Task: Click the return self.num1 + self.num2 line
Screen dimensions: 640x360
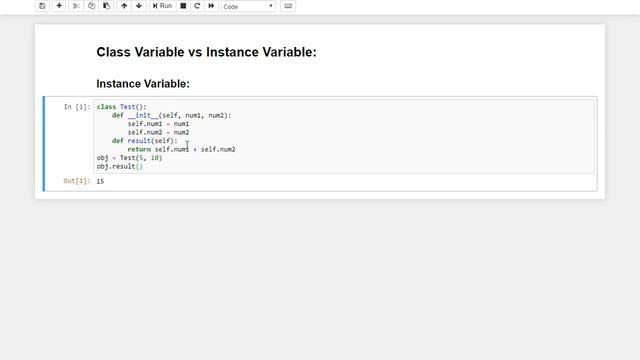Action: [181, 149]
